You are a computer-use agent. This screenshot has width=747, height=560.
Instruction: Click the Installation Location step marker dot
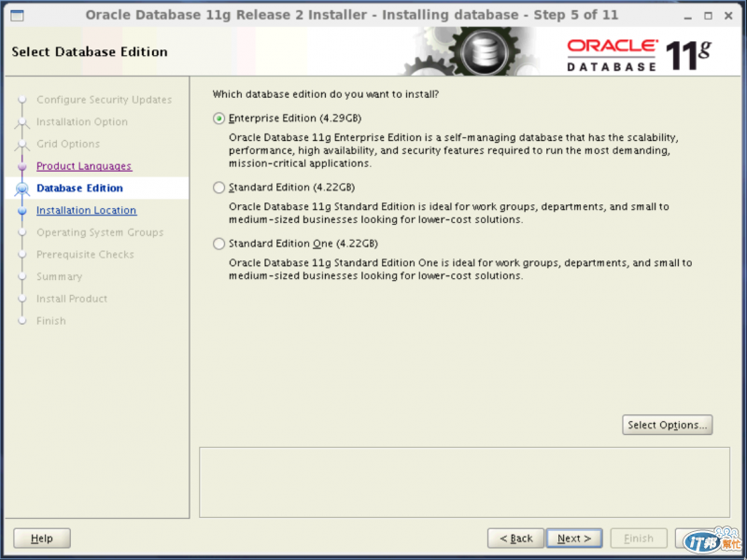click(x=21, y=211)
